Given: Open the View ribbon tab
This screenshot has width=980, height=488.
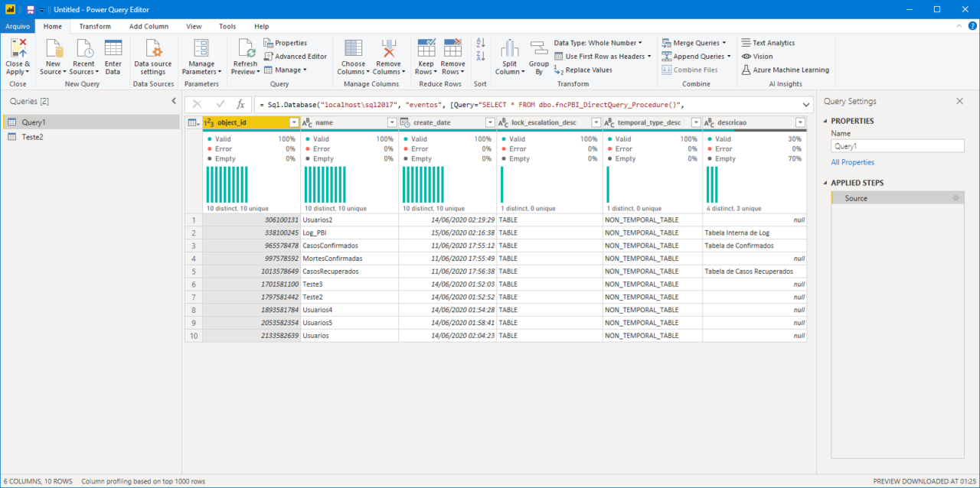Looking at the screenshot, I should (x=194, y=25).
